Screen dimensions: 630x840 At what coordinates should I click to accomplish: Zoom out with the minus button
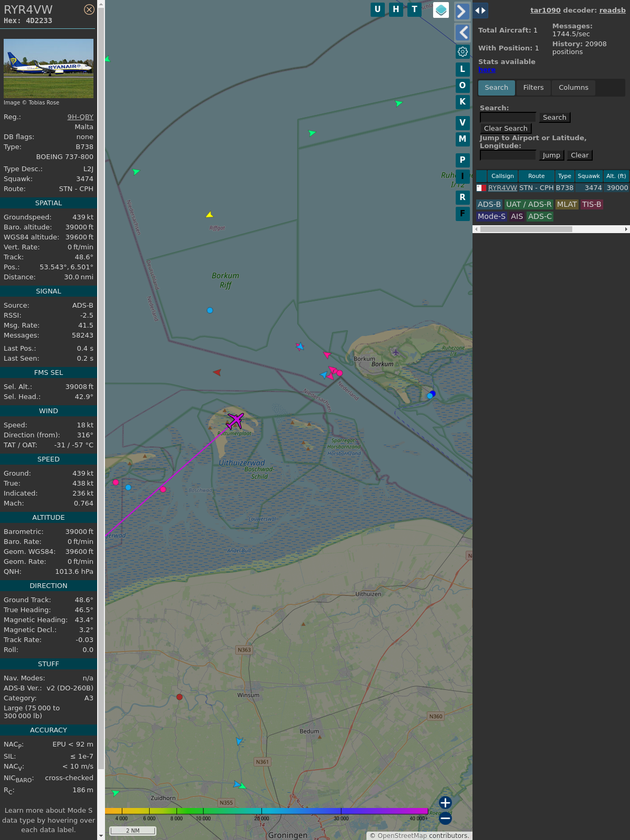click(445, 818)
